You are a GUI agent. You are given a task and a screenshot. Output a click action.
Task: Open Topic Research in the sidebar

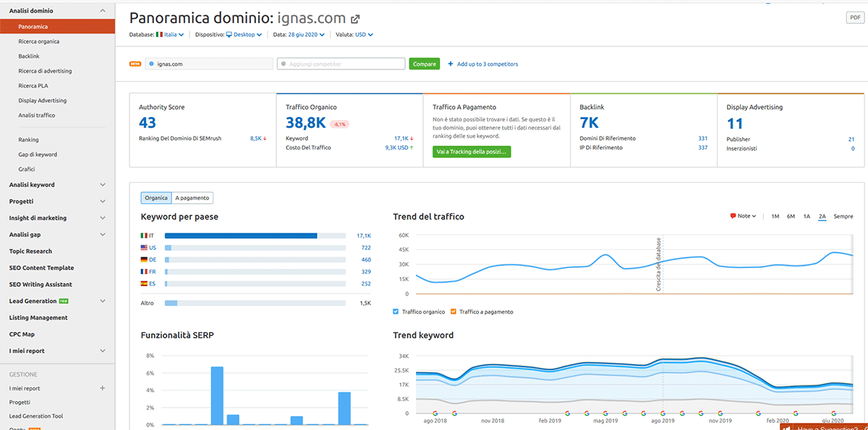(x=30, y=251)
